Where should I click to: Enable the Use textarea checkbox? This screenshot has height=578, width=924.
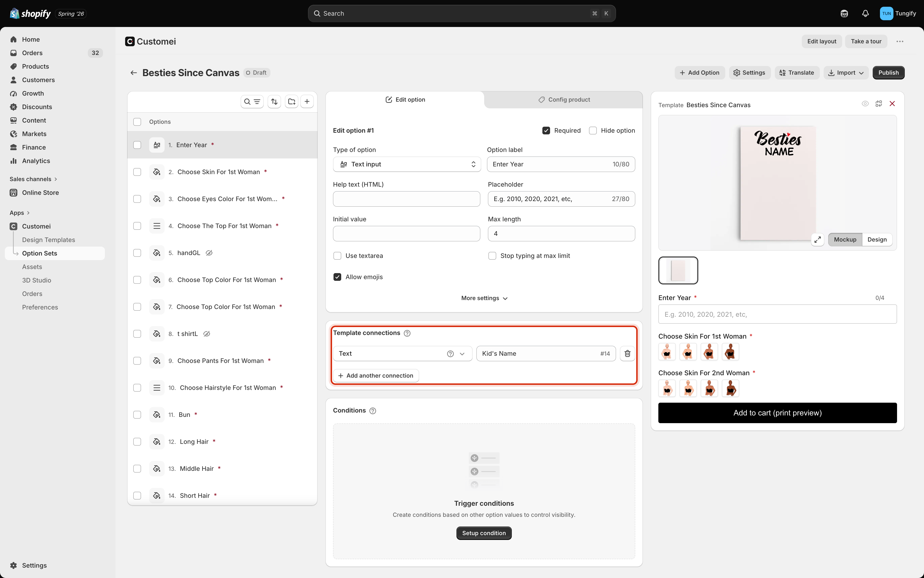[337, 256]
